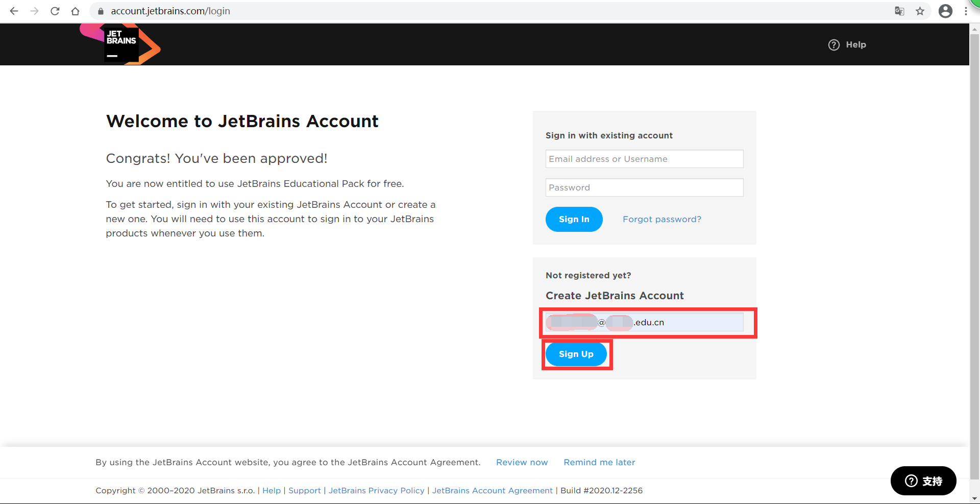Click scrollbar up arrow

tap(974, 30)
